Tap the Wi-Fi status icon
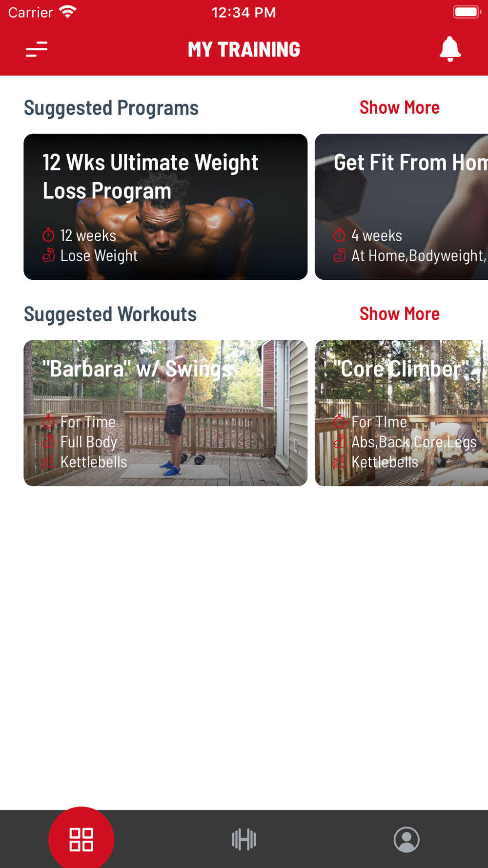The height and width of the screenshot is (868, 488). [68, 12]
